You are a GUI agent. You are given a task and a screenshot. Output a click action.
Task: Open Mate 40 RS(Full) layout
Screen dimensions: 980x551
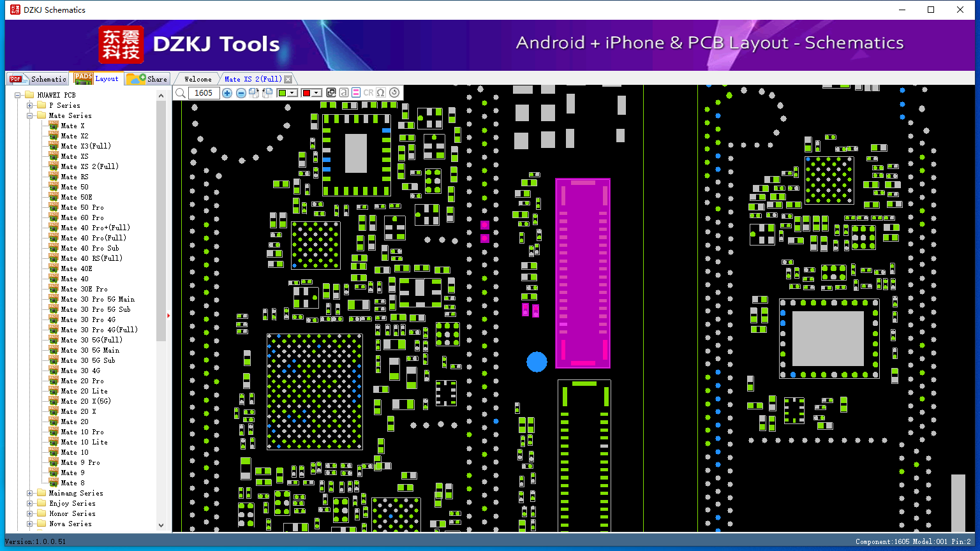(x=92, y=258)
